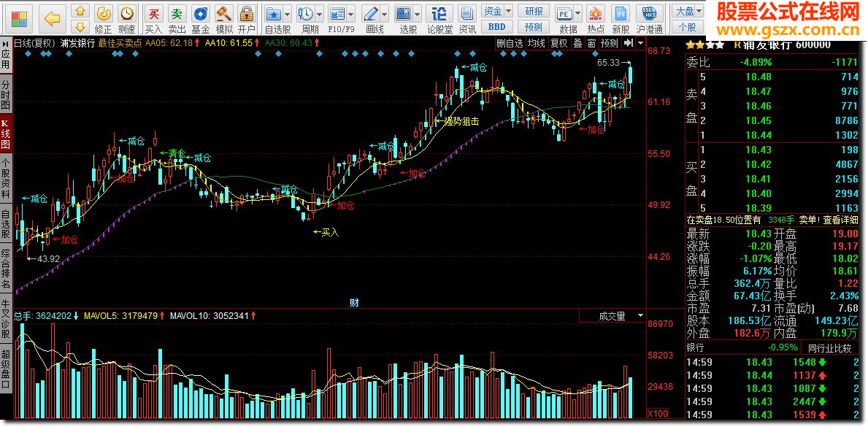Open the 资金 dropdown button
868x427 pixels.
tap(496, 11)
